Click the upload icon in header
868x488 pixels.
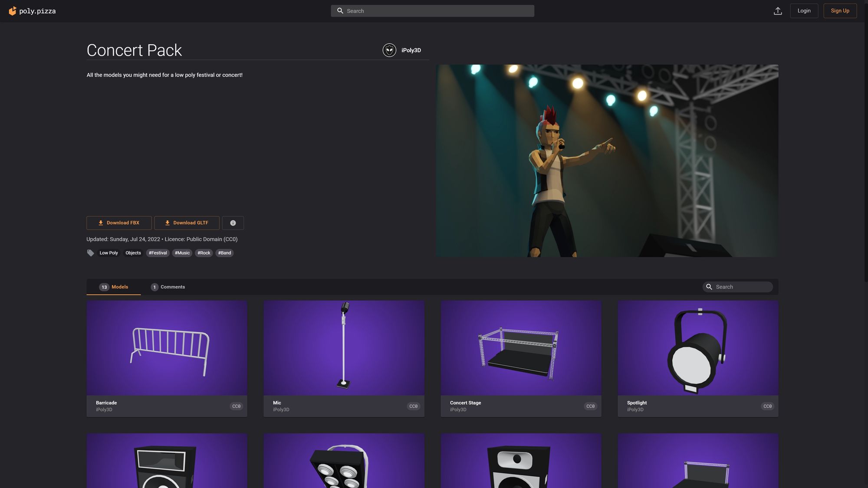pos(778,11)
